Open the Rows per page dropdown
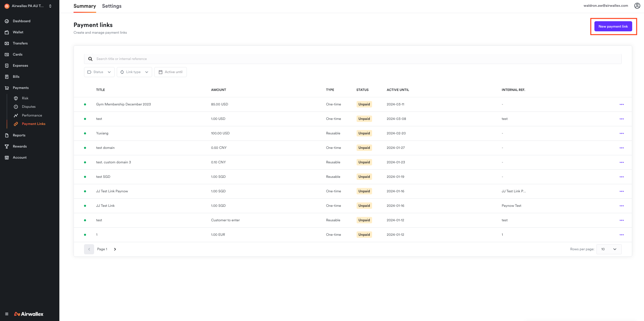 tap(609, 249)
